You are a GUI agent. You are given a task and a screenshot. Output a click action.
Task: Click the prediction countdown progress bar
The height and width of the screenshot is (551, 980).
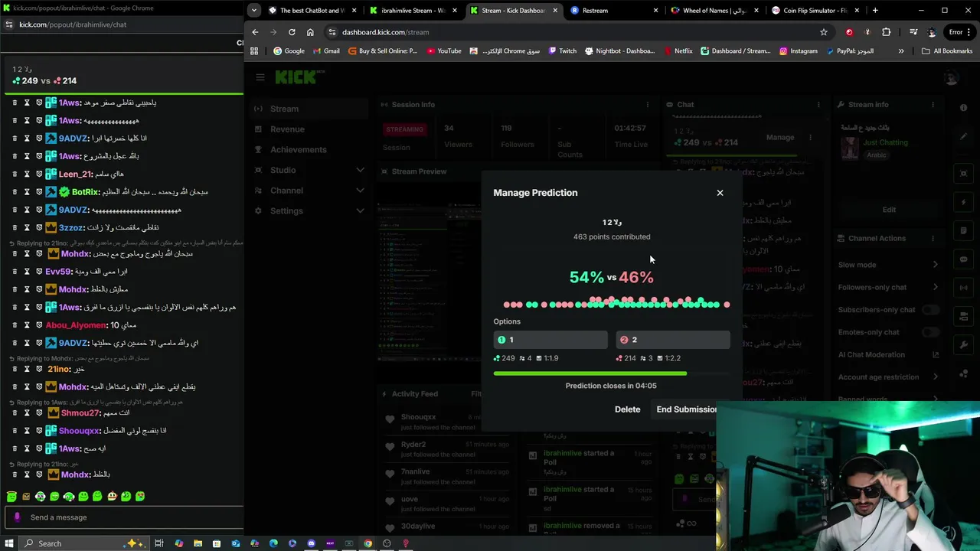[x=611, y=373]
